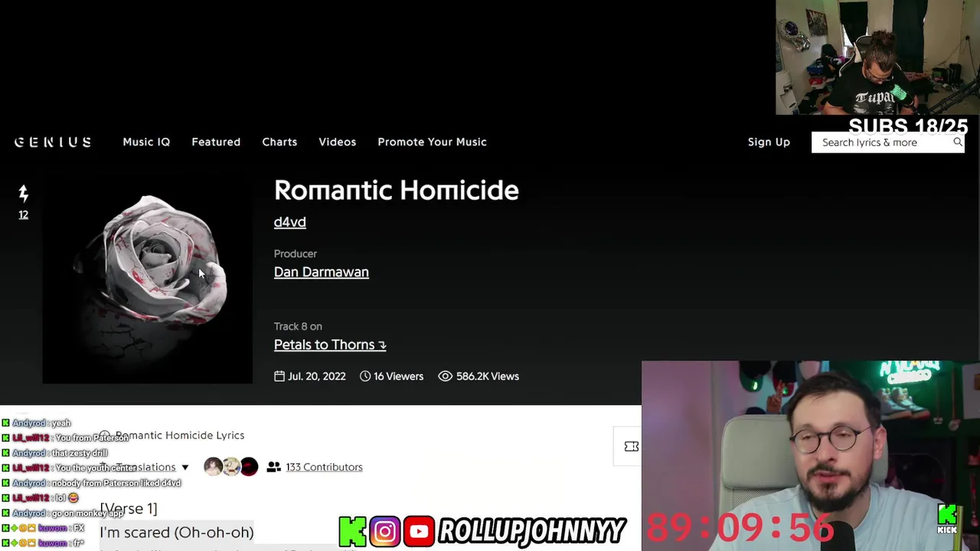The image size is (980, 551).
Task: Go to the Featured section
Action: click(x=216, y=142)
